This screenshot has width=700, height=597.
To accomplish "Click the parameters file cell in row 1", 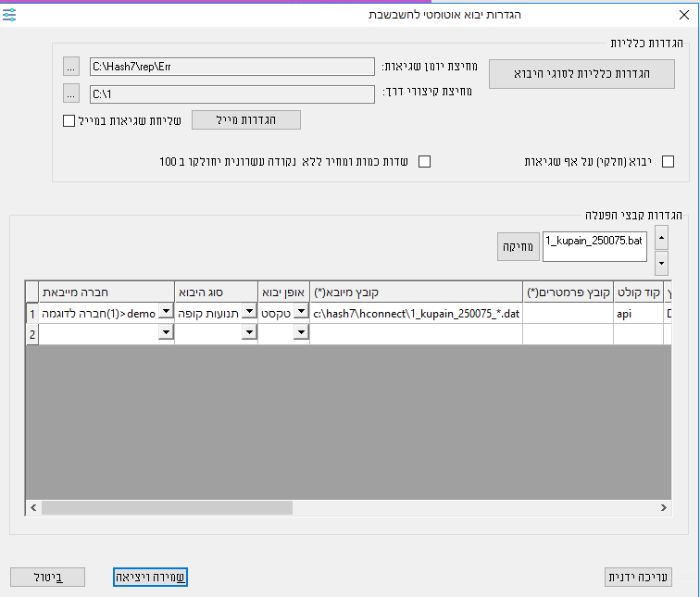I will (568, 314).
